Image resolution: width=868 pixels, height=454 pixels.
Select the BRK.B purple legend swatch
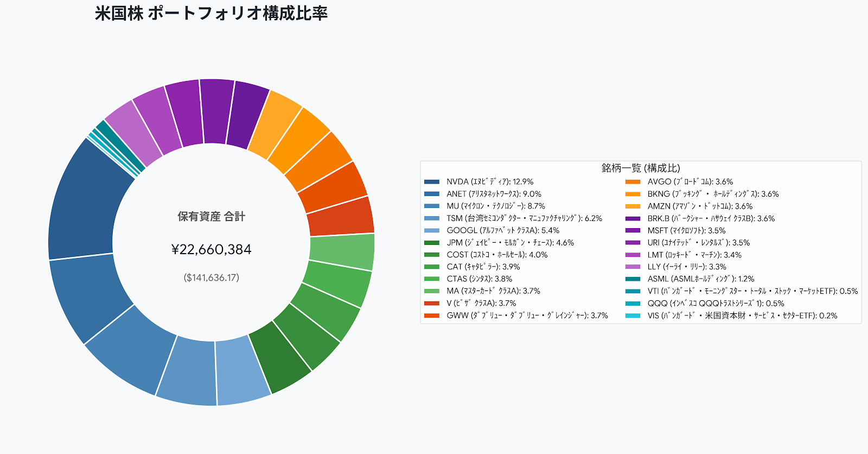(x=633, y=218)
